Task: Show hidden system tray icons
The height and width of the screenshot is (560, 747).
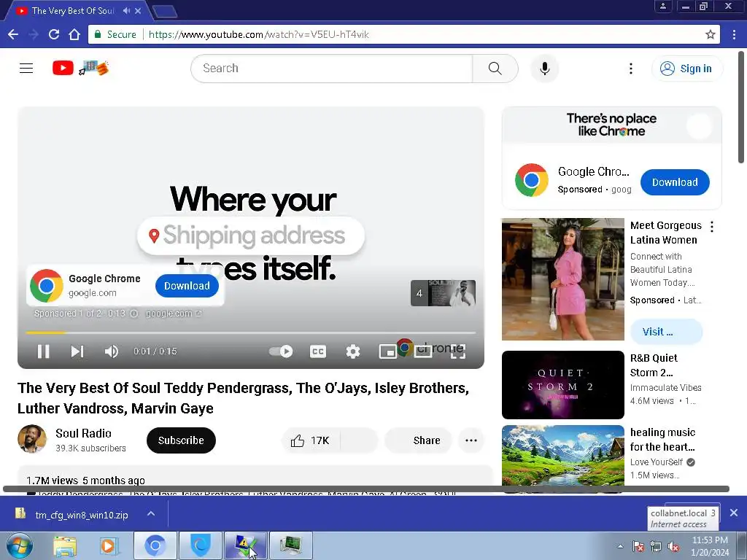Action: click(x=620, y=546)
